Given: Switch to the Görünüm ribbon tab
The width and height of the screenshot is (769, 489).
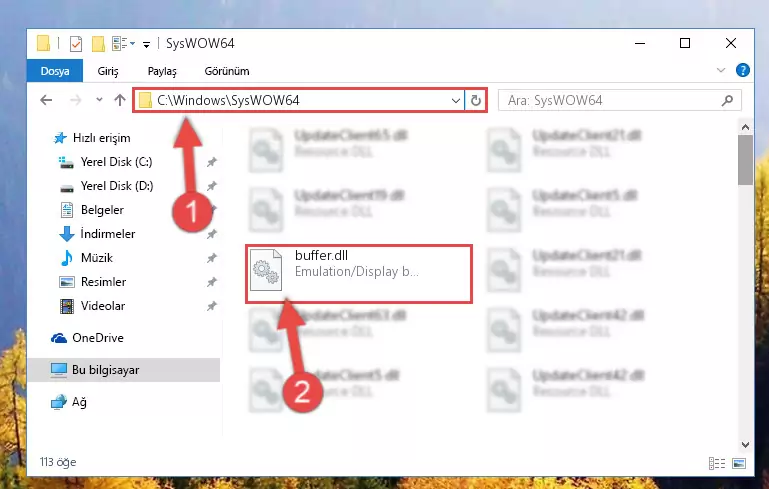Looking at the screenshot, I should (227, 71).
